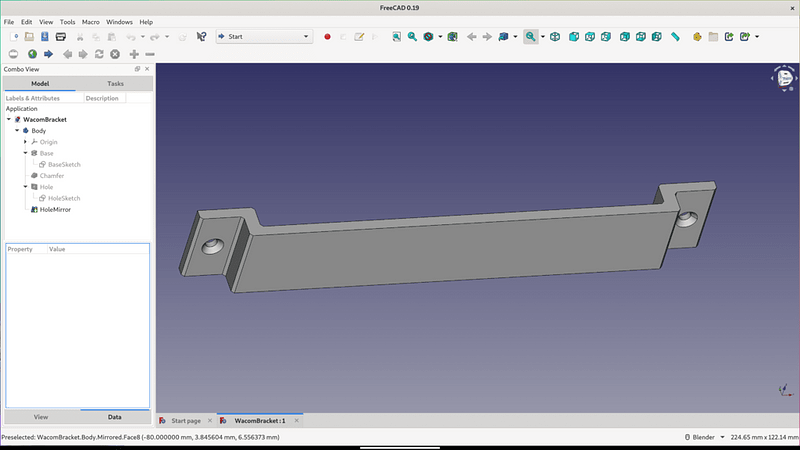The width and height of the screenshot is (800, 450).
Task: Float the Combo View panel
Action: 137,69
